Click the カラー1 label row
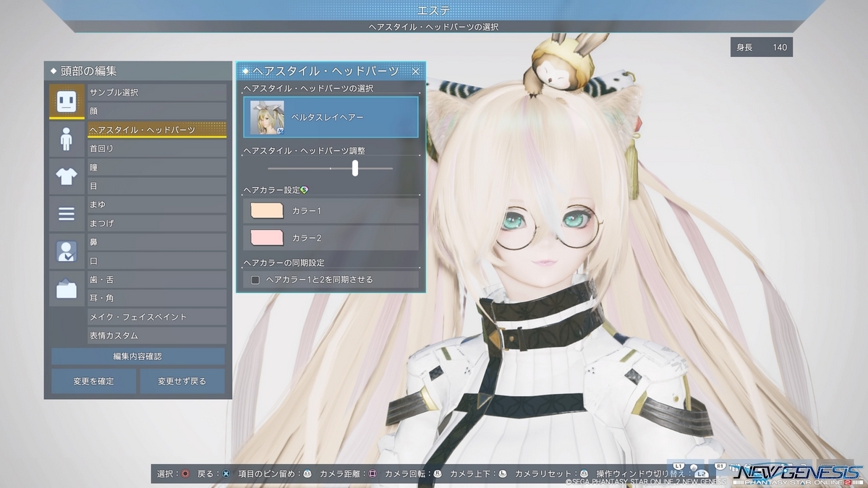The width and height of the screenshot is (868, 488). tap(331, 210)
